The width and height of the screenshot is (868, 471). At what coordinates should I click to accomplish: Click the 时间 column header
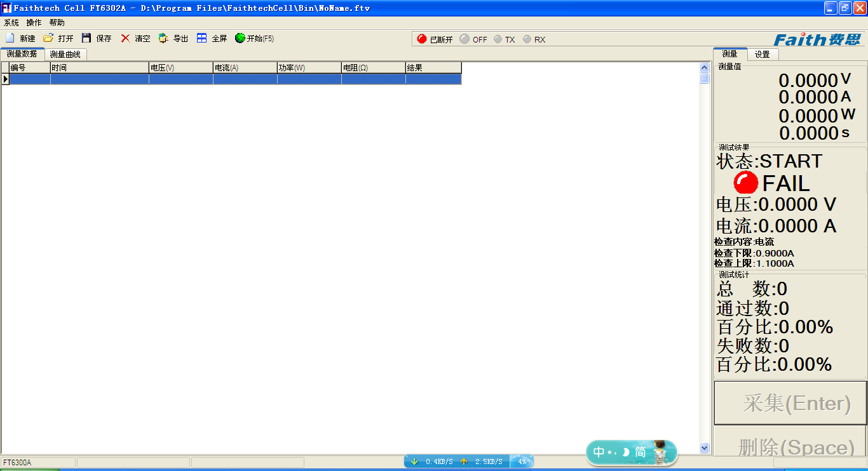(x=100, y=67)
